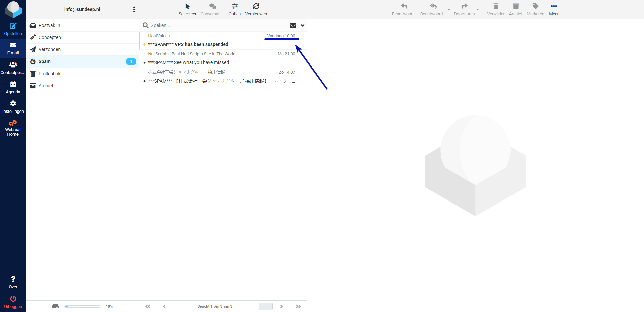The height and width of the screenshot is (312, 644).
Task: Open Instellingen settings gear
Action: 13,104
